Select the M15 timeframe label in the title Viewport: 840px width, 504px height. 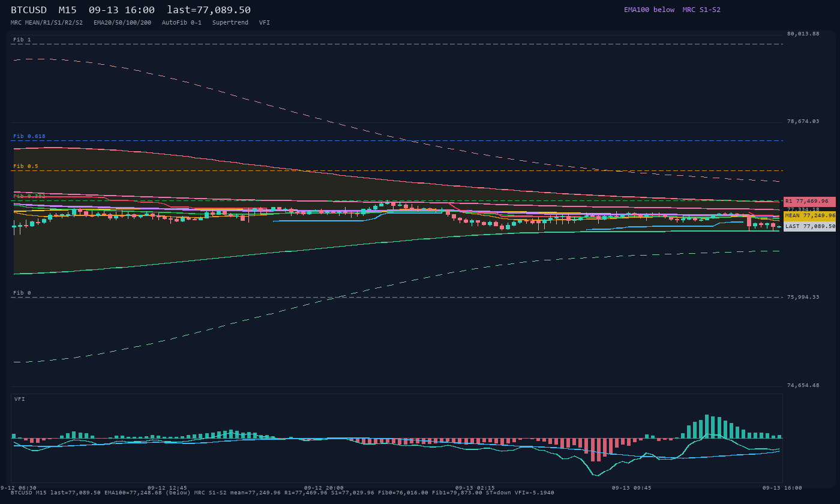[68, 10]
